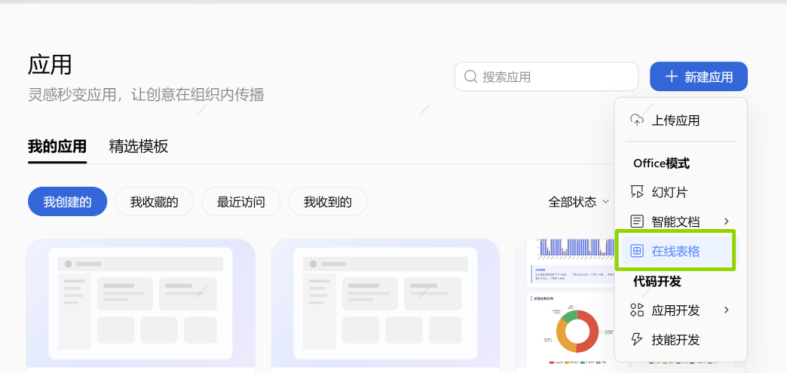Click the subtitle 灵感秒变应用，让创意在组织内传播

click(146, 94)
